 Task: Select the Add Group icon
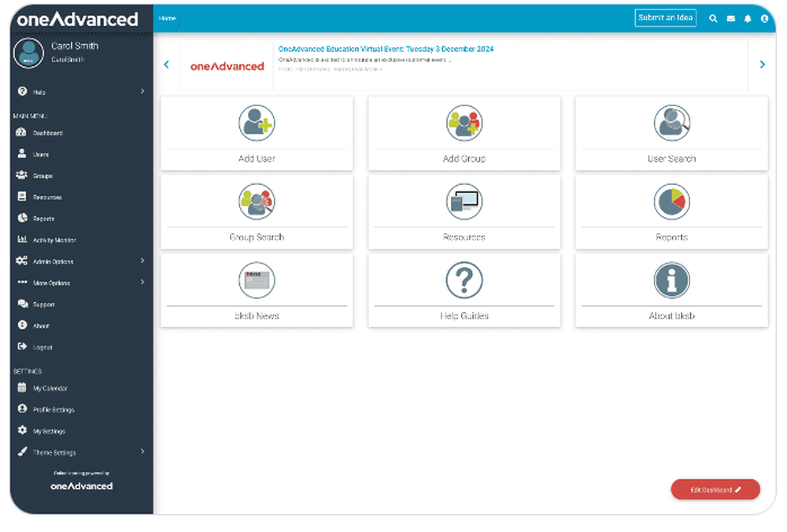[x=464, y=123]
